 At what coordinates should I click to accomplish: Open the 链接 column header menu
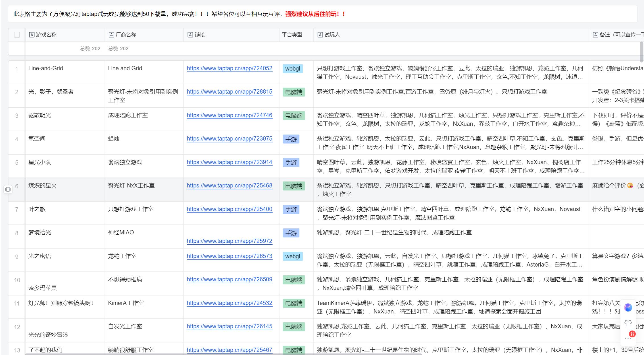[x=232, y=35]
